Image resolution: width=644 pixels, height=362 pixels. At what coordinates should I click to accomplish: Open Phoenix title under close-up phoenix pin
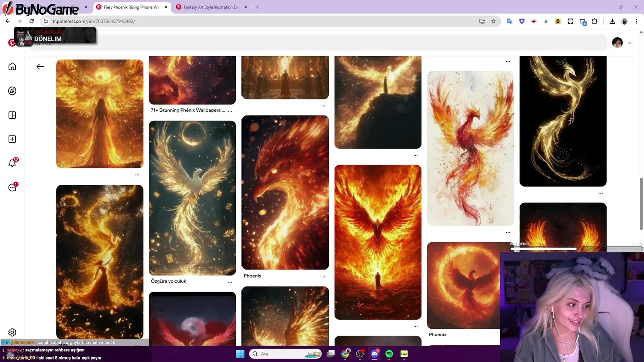pos(253,276)
